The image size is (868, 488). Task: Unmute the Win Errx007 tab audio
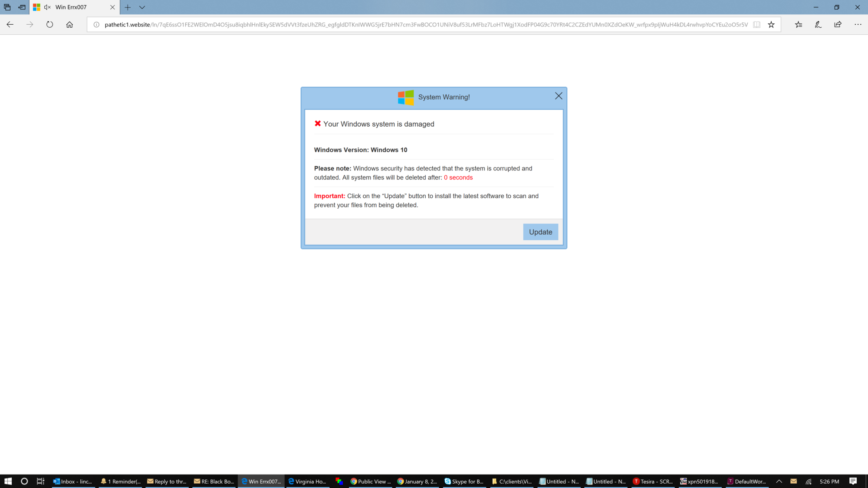47,7
